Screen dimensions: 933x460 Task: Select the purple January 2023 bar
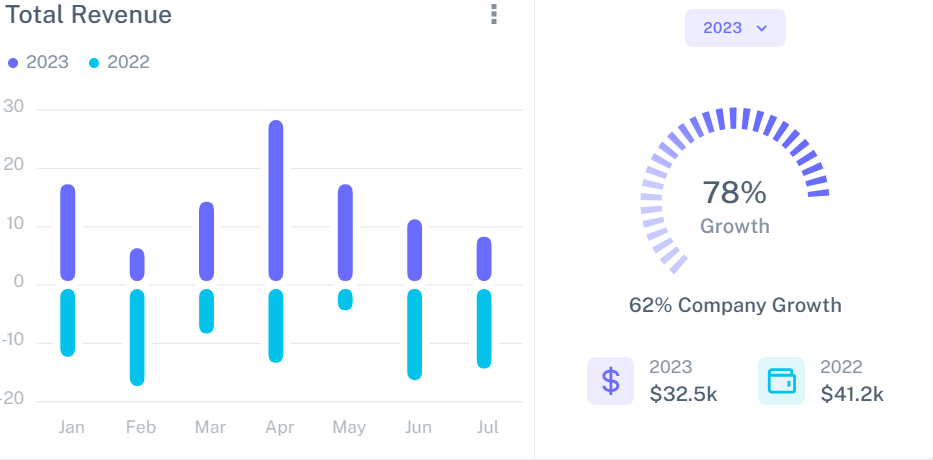[68, 232]
